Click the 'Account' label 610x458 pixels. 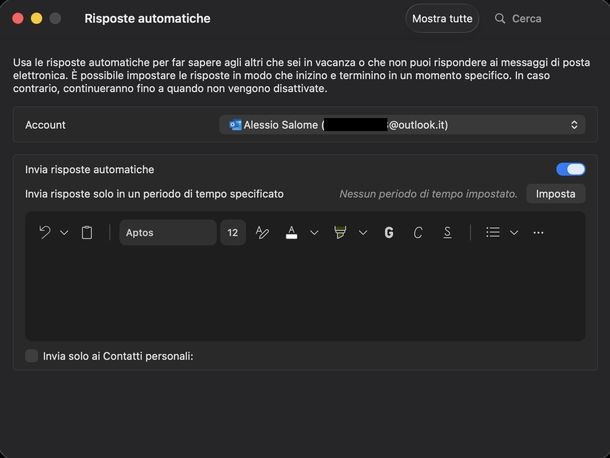(45, 125)
